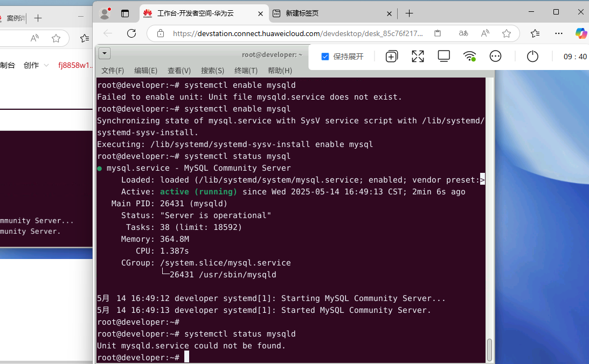This screenshot has height=364, width=589.
Task: Open browser settings and more menu
Action: pyautogui.click(x=559, y=33)
